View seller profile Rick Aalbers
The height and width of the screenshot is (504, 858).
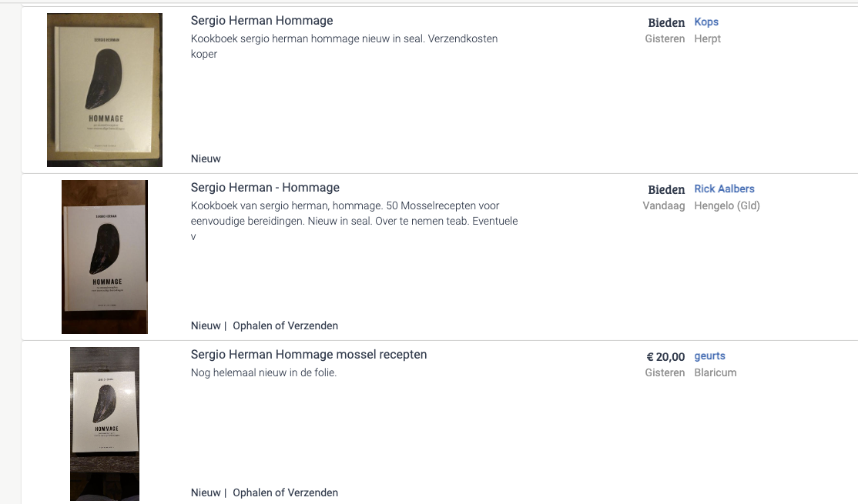point(724,189)
